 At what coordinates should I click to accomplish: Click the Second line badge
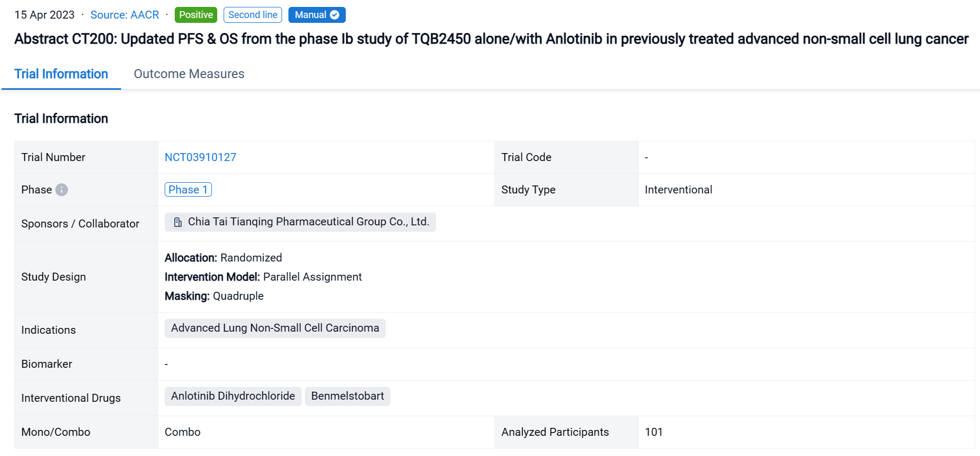point(253,15)
